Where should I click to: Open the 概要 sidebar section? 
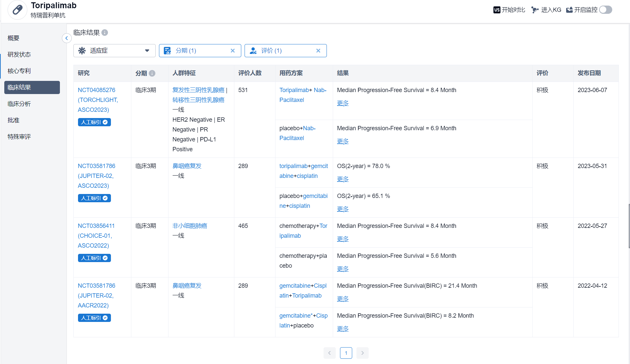(13, 38)
